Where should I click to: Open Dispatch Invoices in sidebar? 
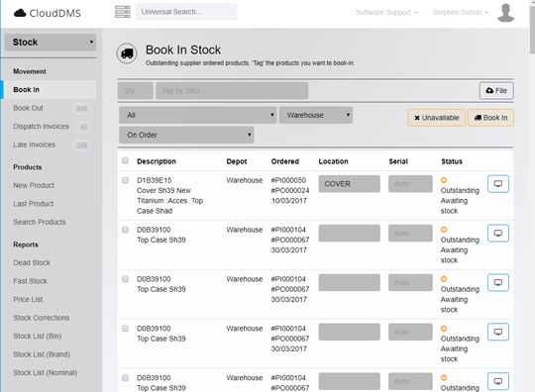coord(41,127)
